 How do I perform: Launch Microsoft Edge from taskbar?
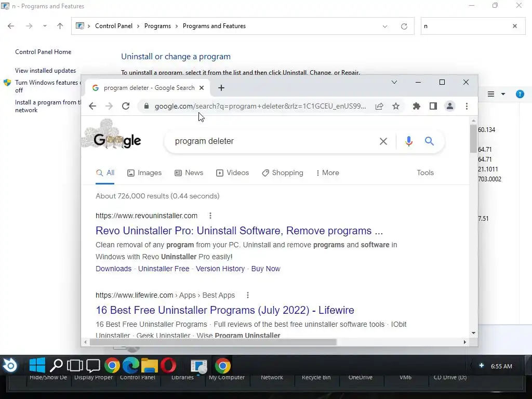(x=130, y=365)
